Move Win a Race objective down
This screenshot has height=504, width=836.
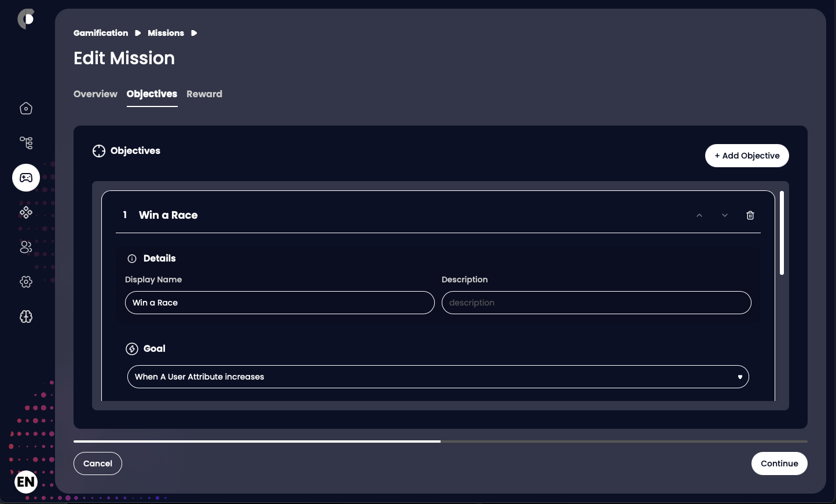(725, 215)
